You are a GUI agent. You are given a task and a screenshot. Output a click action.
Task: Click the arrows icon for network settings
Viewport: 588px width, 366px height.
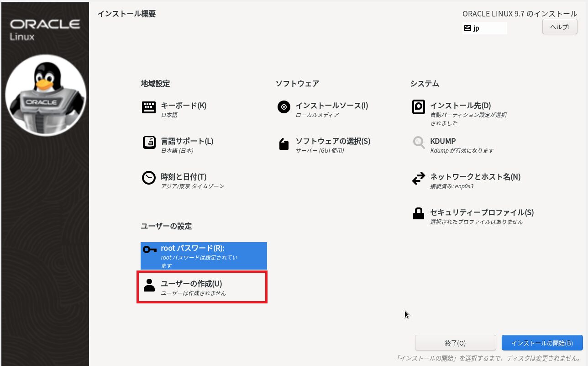click(418, 179)
